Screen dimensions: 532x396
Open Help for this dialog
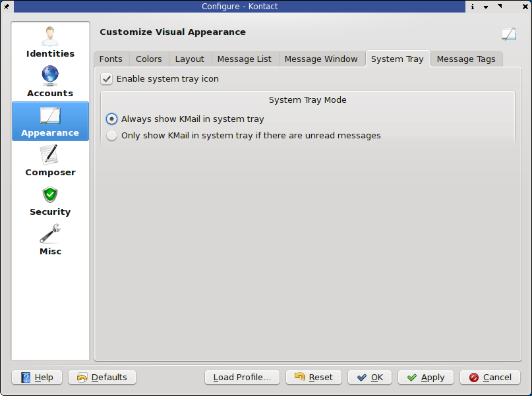click(x=37, y=378)
